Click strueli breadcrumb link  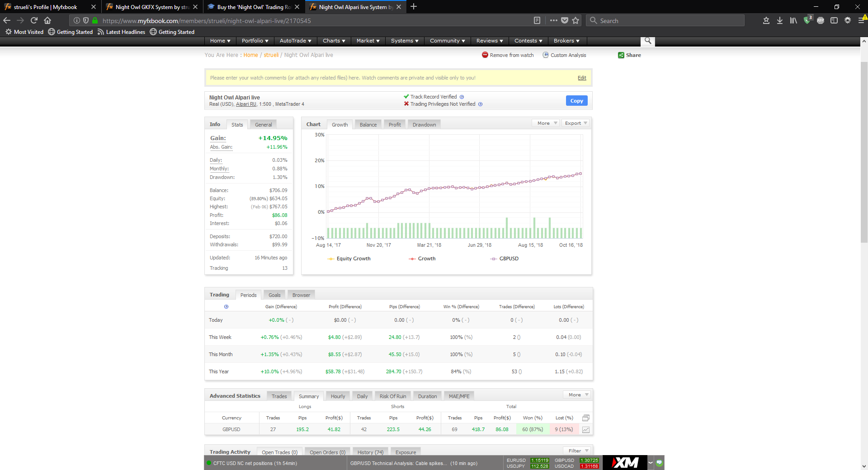271,55
